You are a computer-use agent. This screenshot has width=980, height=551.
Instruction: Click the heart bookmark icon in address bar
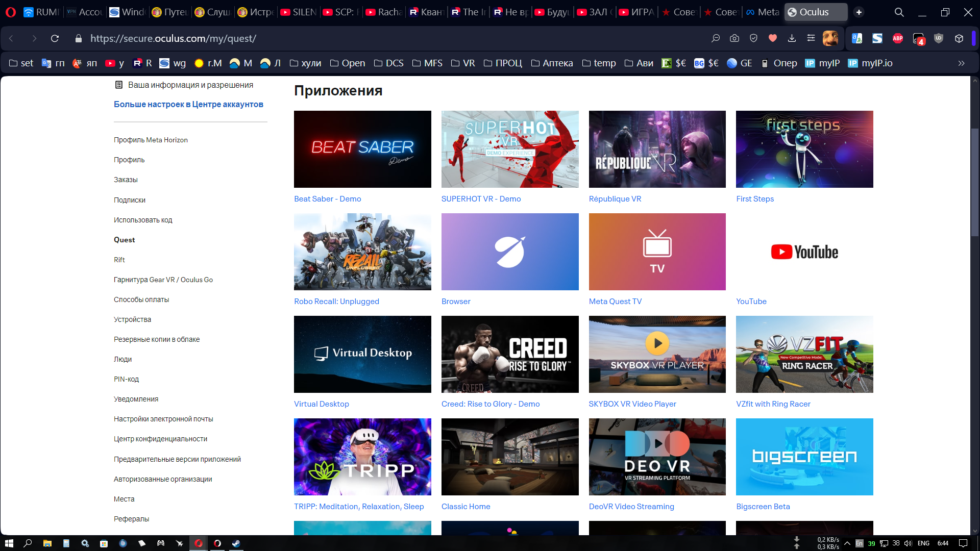[773, 38]
